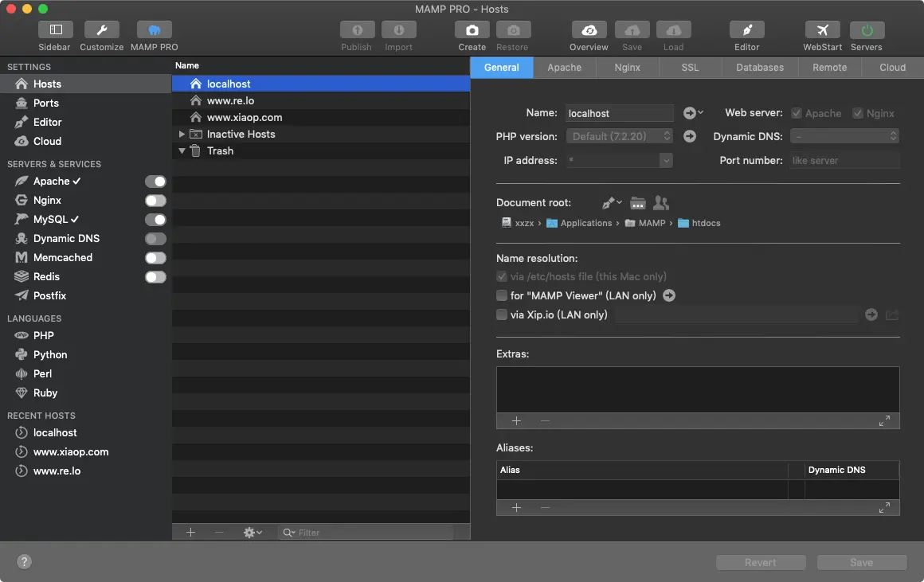Switch to the Databases tab

point(760,68)
